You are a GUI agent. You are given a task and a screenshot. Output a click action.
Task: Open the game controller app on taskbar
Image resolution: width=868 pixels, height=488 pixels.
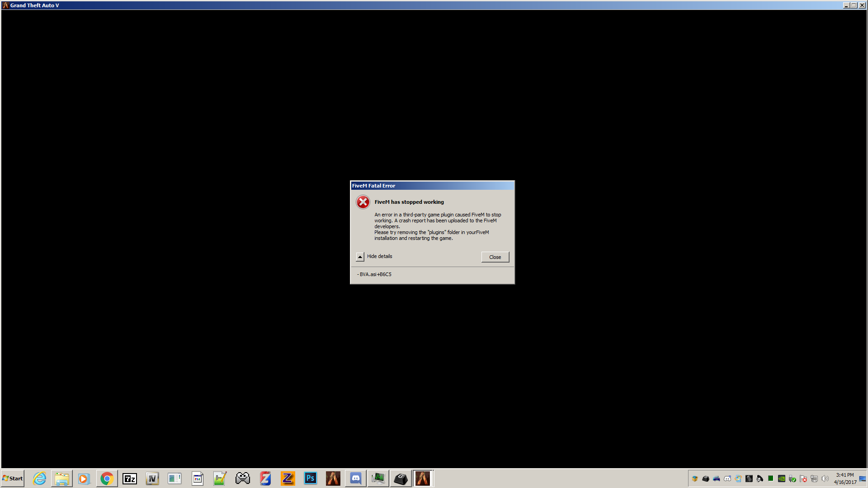coord(242,479)
